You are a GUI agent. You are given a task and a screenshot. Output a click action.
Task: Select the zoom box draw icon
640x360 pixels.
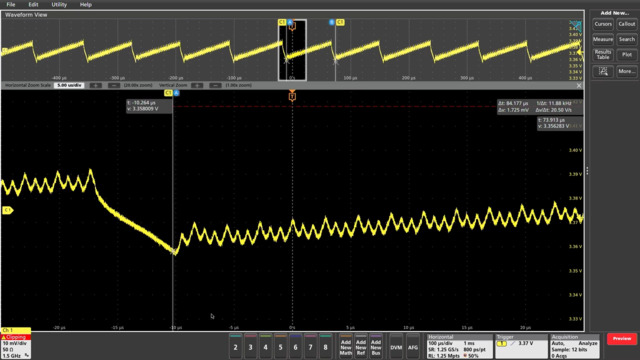point(603,71)
